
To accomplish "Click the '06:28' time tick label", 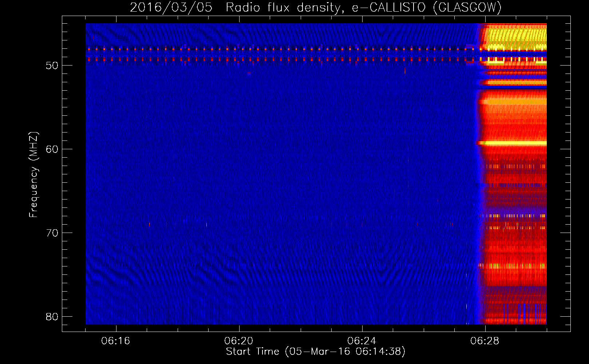I will (x=485, y=341).
